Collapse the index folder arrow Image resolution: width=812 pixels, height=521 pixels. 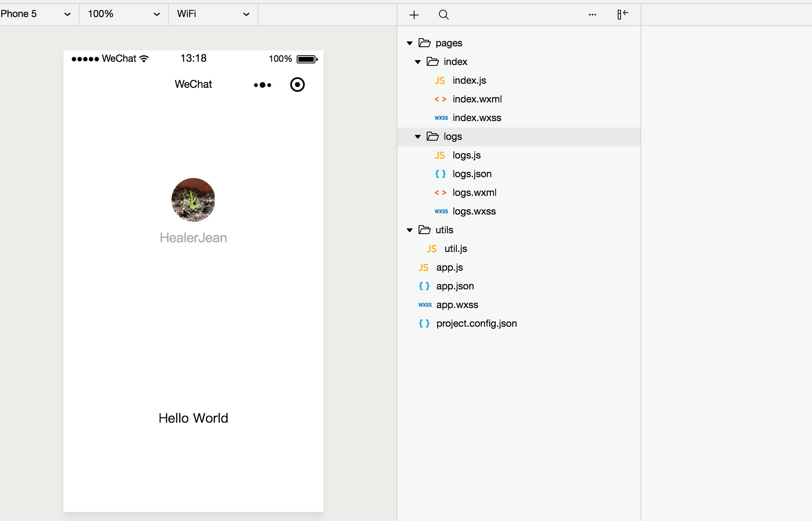point(418,62)
